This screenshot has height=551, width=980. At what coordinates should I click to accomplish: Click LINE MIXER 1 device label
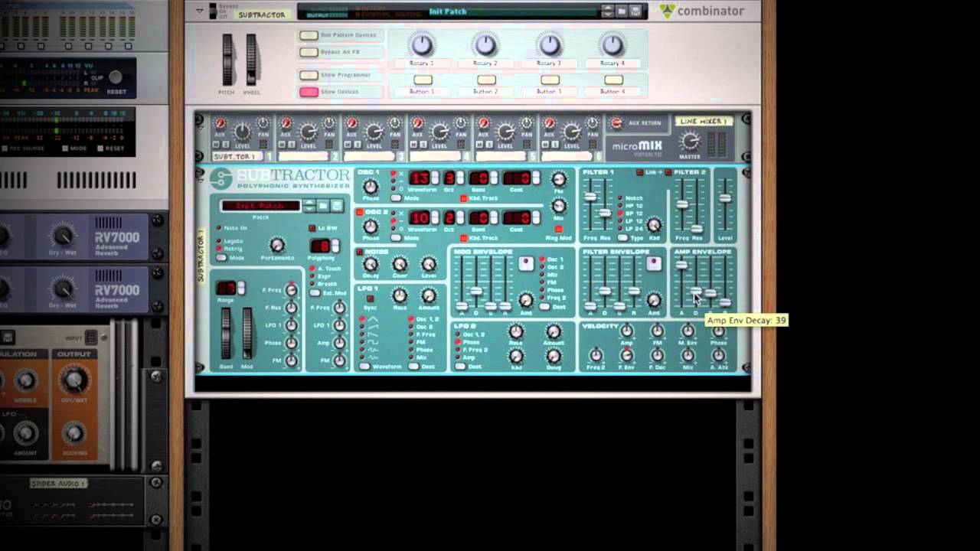tap(703, 121)
